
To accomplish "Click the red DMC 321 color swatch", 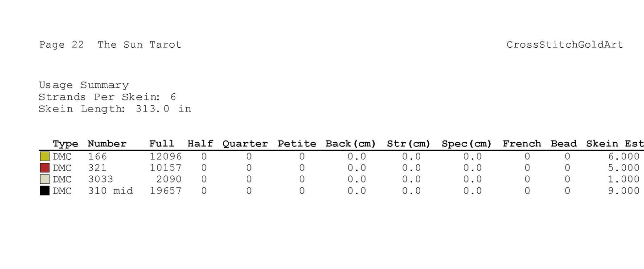I will click(x=45, y=168).
